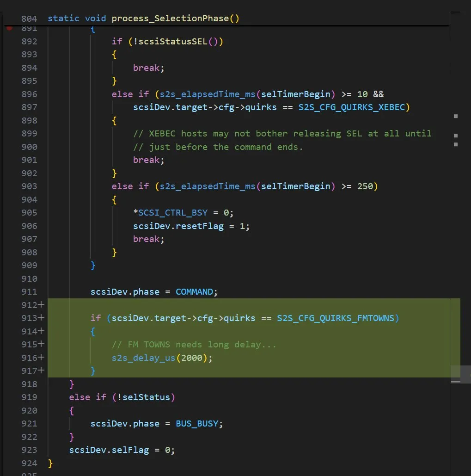Click scsiDev.phase on line 911

coord(125,292)
